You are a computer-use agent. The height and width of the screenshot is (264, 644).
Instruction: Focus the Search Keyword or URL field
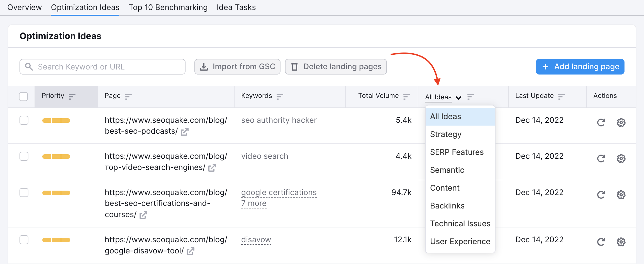(x=103, y=67)
